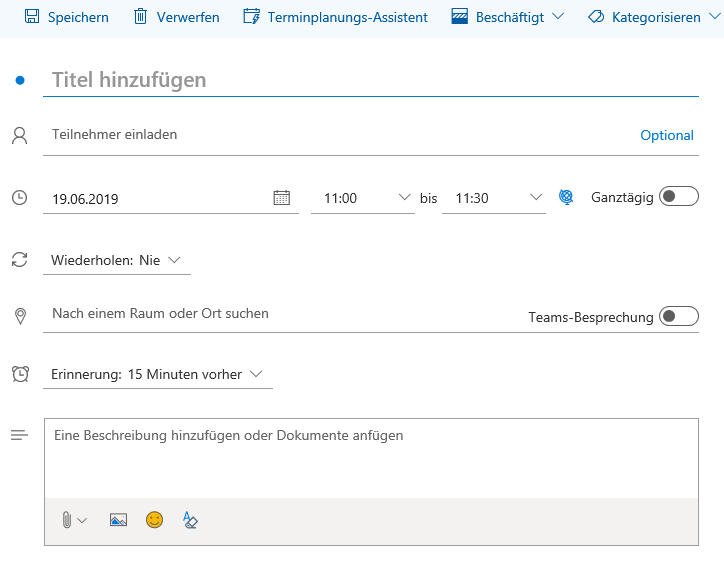This screenshot has height=572, width=724.
Task: Click the Speichern save button
Action: (66, 17)
